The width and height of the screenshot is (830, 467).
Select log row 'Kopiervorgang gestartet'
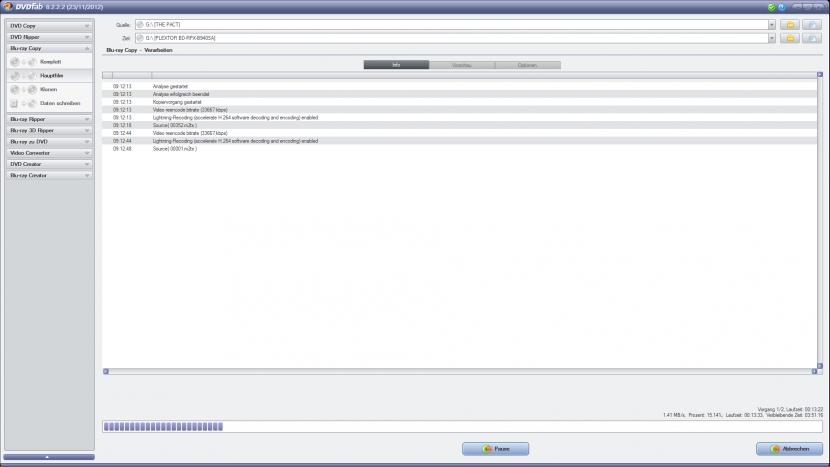(459, 102)
